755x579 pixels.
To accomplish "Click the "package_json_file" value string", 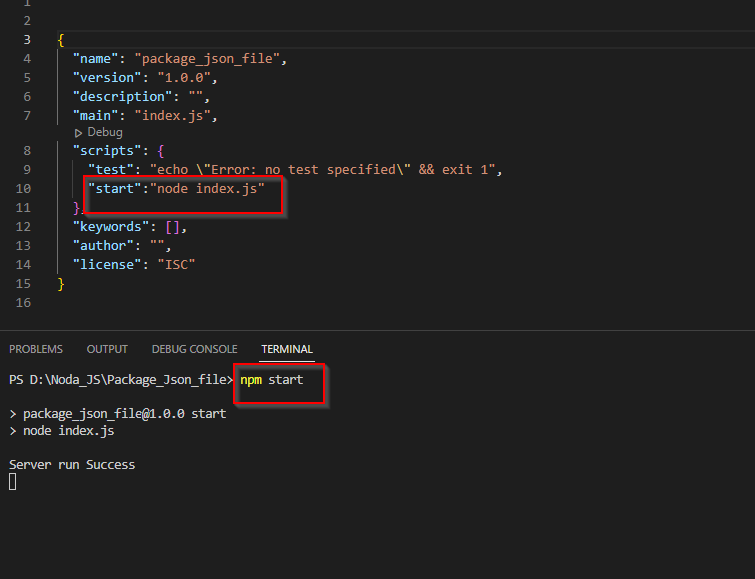I will point(208,59).
